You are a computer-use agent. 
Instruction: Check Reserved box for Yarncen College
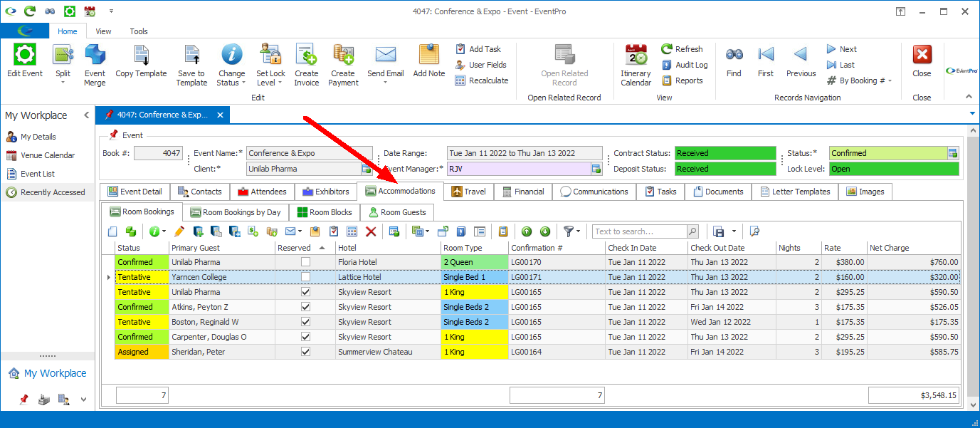(306, 277)
